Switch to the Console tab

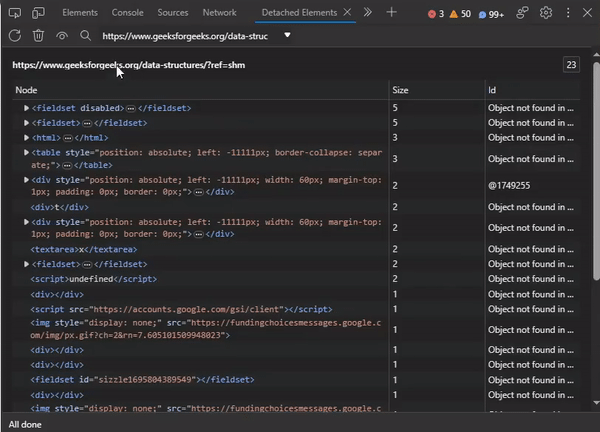[127, 13]
